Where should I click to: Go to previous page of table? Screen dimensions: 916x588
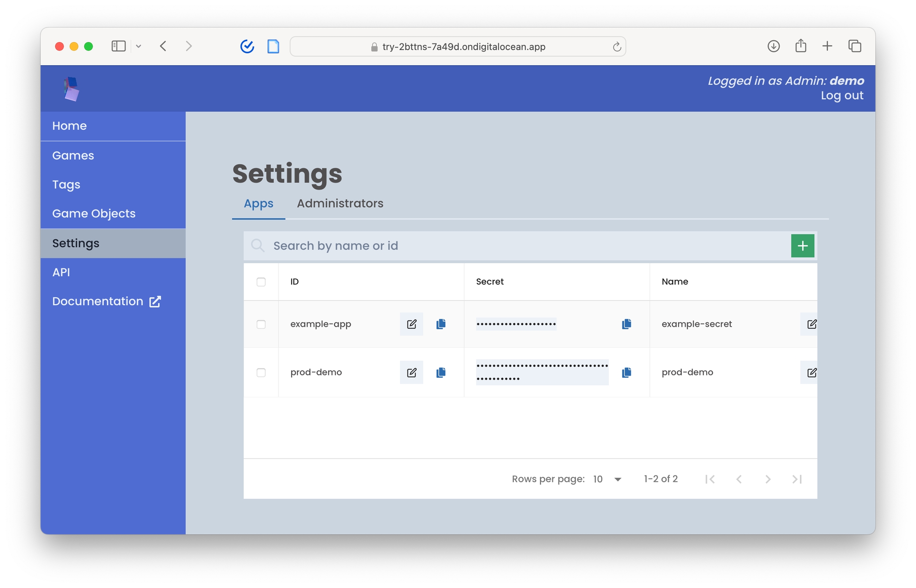[x=739, y=479]
